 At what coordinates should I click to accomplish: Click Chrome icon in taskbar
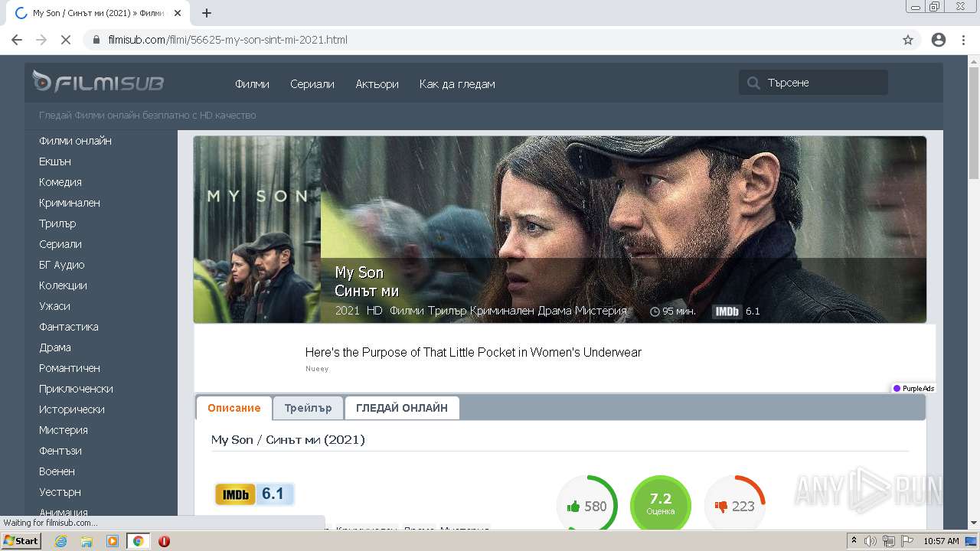[x=139, y=541]
